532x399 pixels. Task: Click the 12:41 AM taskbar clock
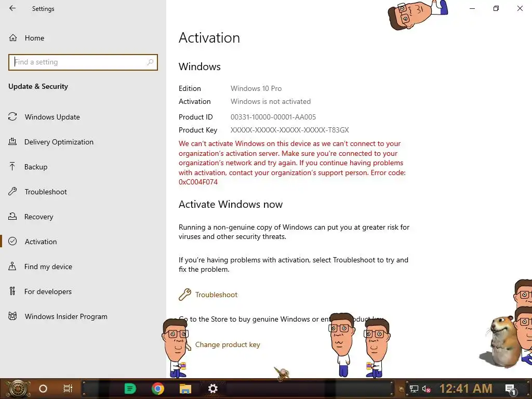pos(465,389)
